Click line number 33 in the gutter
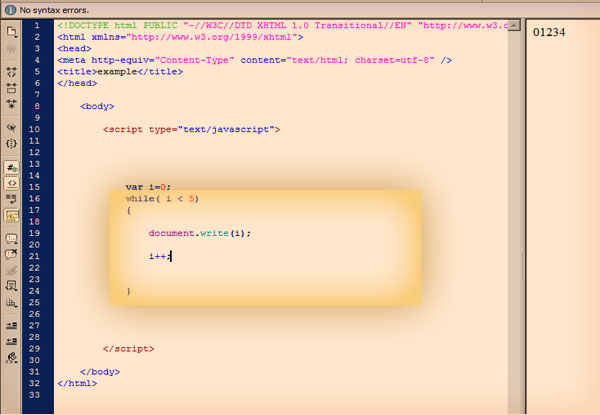Image resolution: width=600 pixels, height=415 pixels. [x=34, y=395]
